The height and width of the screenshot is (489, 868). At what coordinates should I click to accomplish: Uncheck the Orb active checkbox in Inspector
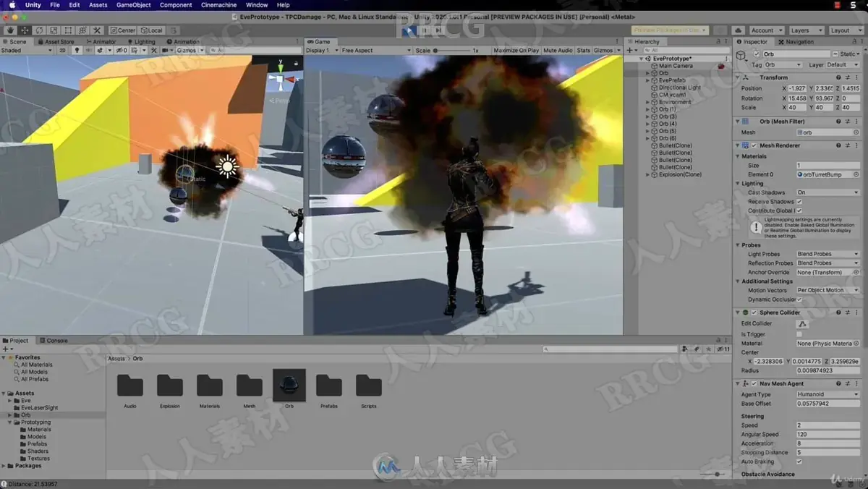click(757, 54)
